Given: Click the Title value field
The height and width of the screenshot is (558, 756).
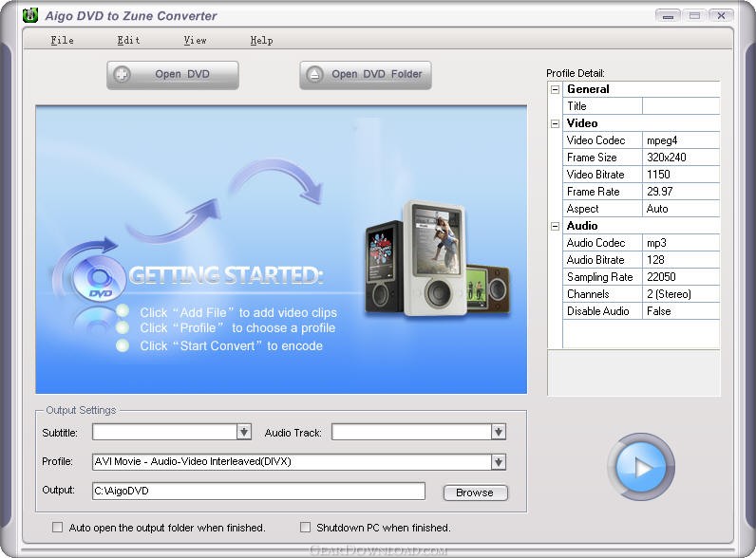Looking at the screenshot, I should pos(681,106).
